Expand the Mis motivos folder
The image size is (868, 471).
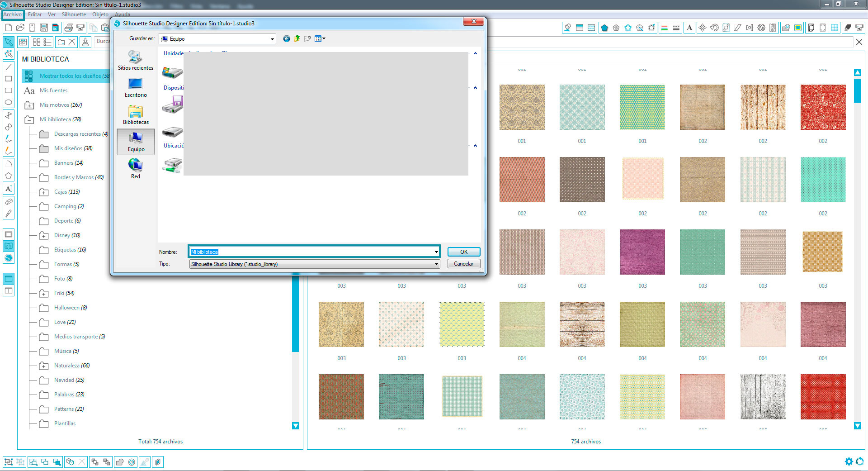(x=29, y=105)
